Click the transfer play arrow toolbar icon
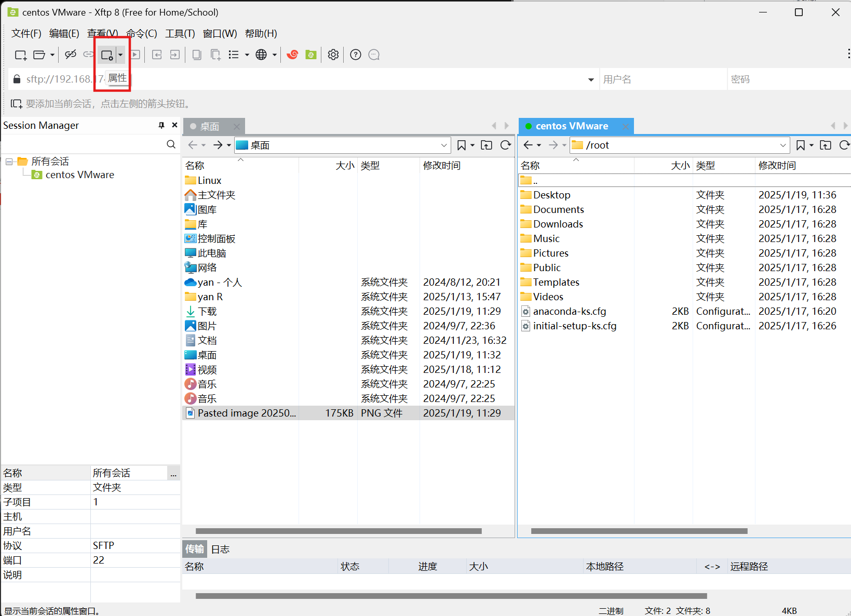 click(x=135, y=55)
